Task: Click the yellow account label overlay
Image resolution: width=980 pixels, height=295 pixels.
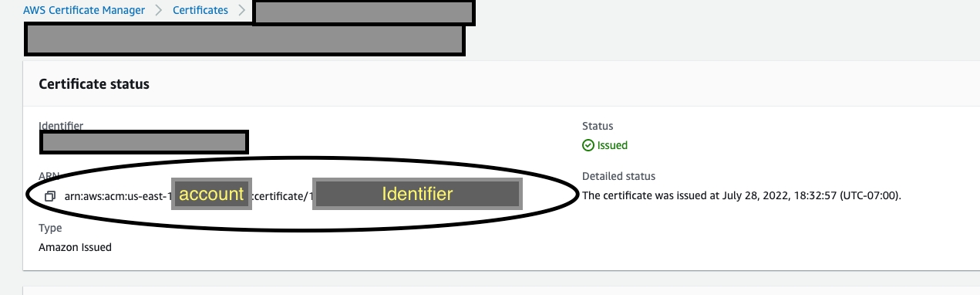Action: click(x=211, y=195)
